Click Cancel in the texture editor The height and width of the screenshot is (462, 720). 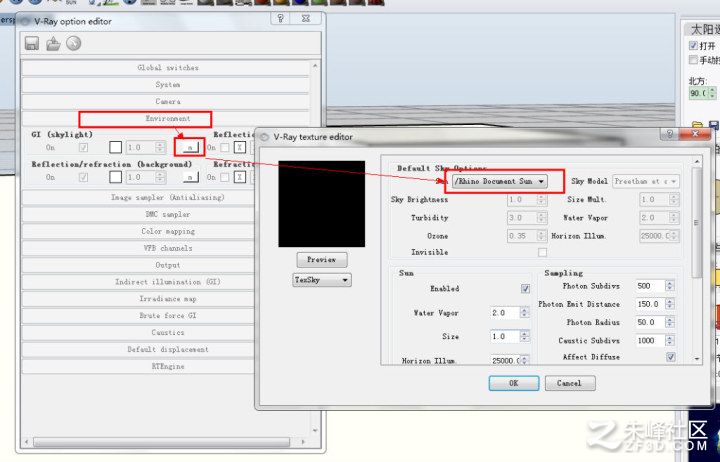coord(570,383)
